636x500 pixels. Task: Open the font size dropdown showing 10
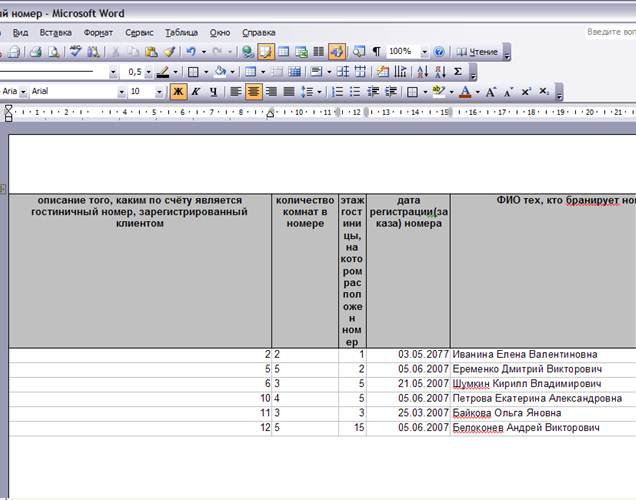(x=159, y=92)
